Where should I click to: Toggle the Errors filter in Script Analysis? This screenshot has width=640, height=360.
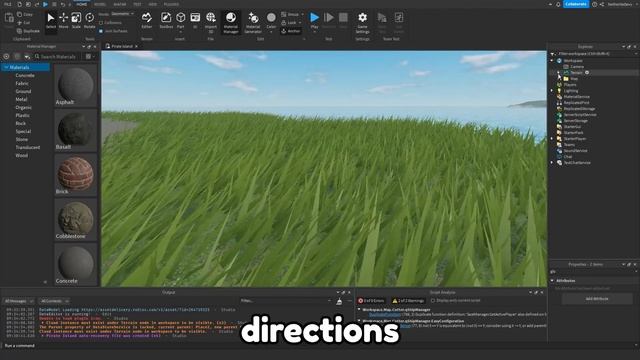pyautogui.click(x=371, y=301)
